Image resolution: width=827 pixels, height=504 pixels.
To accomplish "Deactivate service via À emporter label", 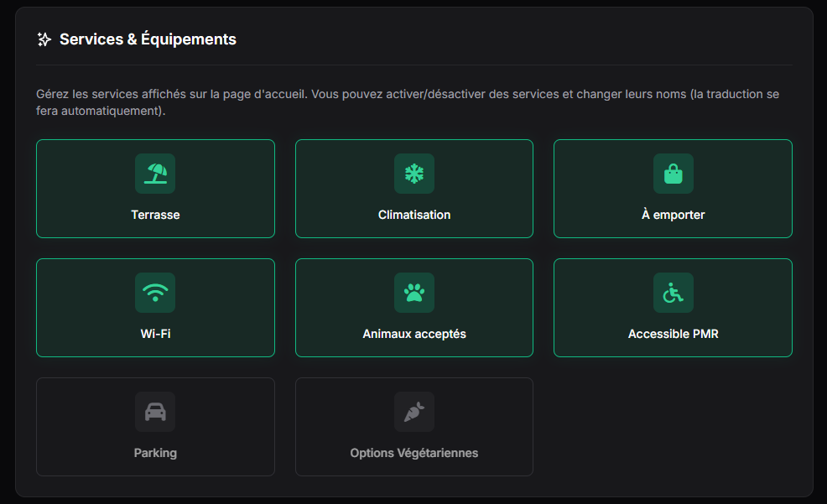I will (673, 215).
